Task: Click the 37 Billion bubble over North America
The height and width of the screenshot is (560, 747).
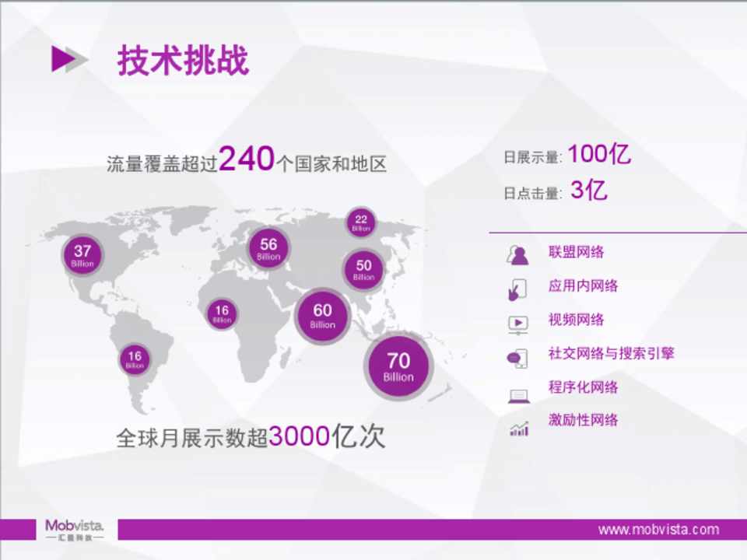Action: coord(82,255)
